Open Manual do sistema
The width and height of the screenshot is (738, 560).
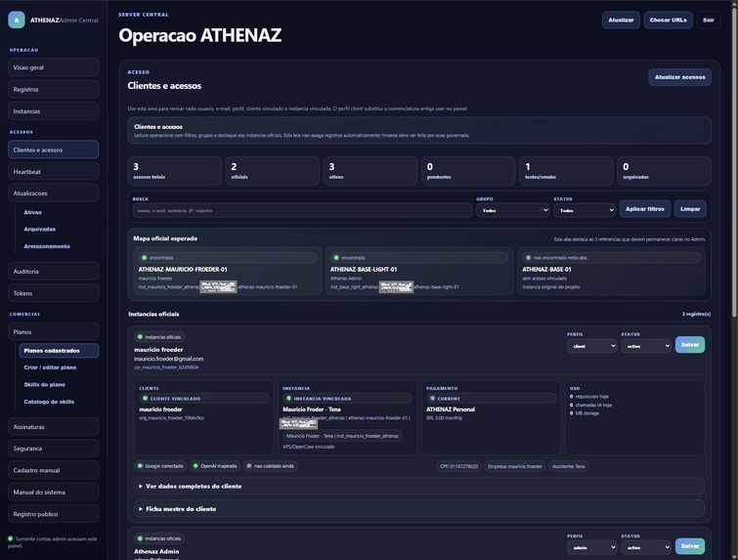click(53, 493)
